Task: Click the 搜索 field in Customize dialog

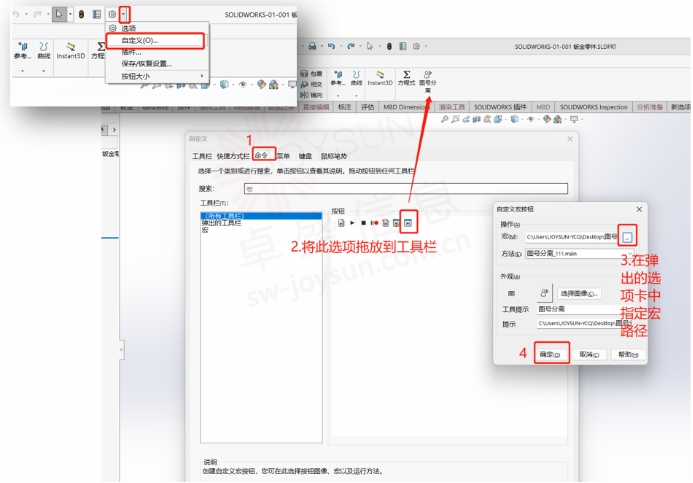Action: 406,189
